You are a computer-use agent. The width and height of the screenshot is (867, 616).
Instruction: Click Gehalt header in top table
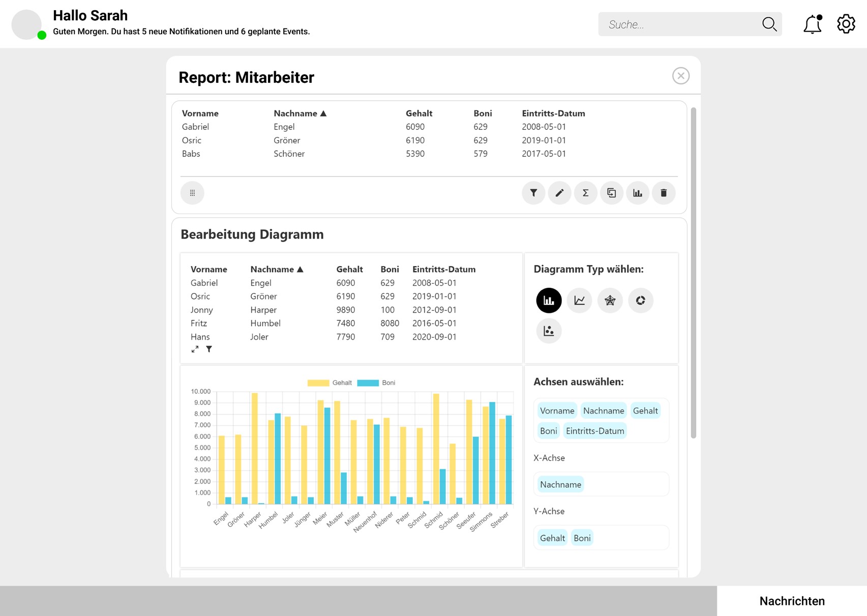(419, 113)
